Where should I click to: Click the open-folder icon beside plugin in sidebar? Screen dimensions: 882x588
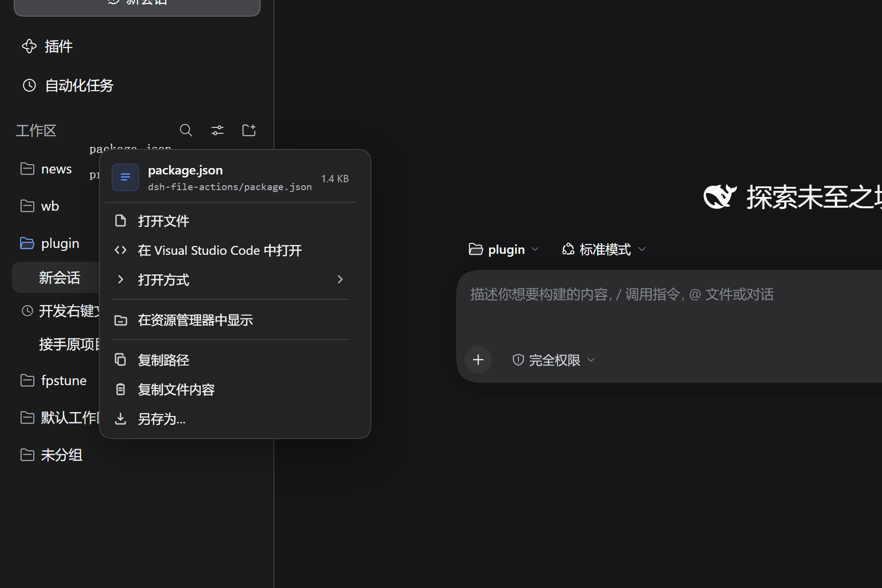point(27,243)
